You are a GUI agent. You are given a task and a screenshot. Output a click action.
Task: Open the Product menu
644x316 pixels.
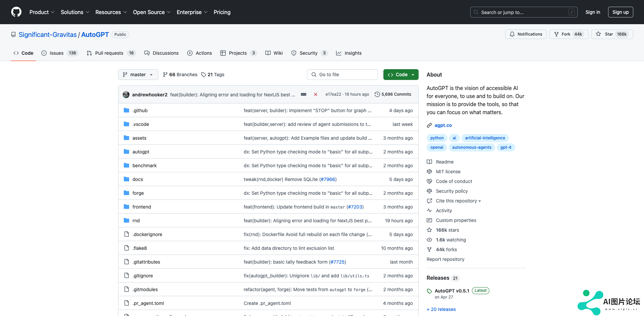point(42,12)
